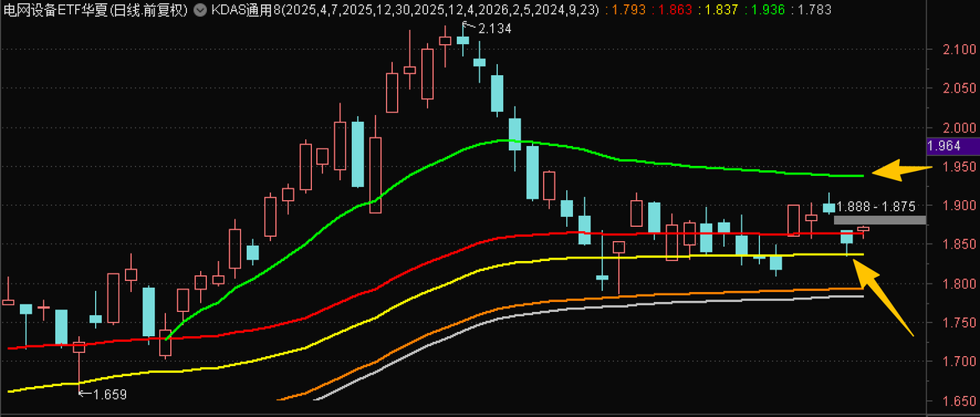Click the 1.659 low price marker

point(110,394)
